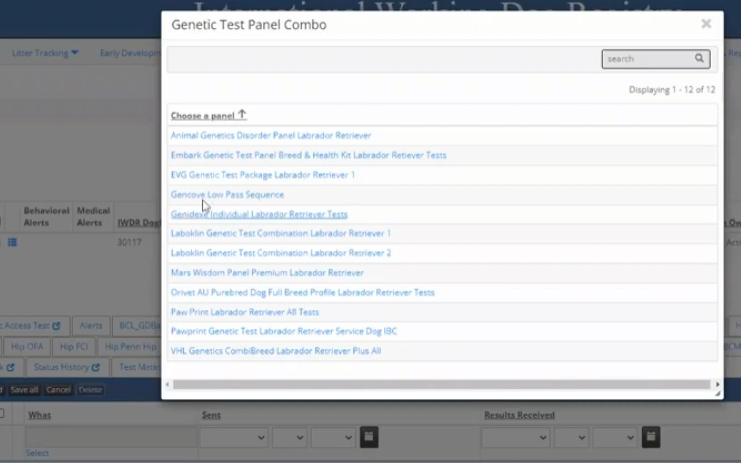Click the magnifier icon in search box

click(x=699, y=59)
